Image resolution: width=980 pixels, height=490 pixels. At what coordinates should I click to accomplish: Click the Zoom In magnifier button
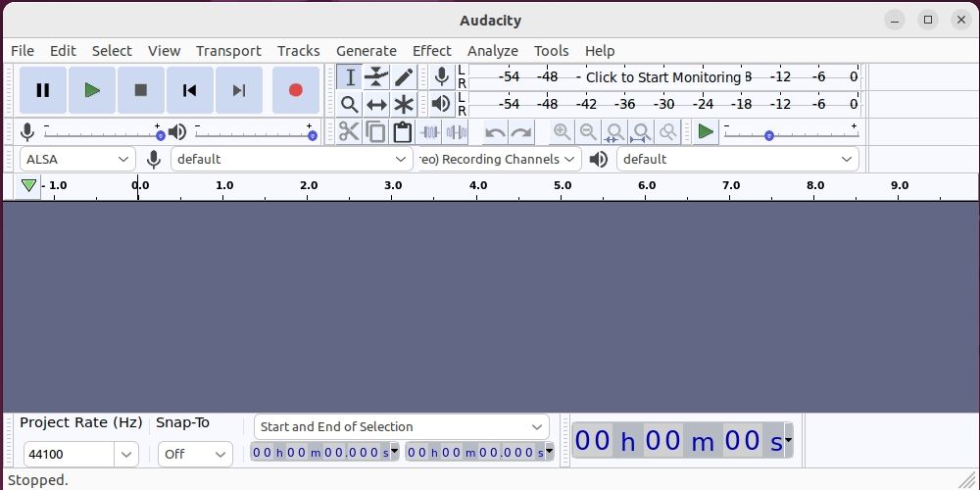(x=562, y=132)
